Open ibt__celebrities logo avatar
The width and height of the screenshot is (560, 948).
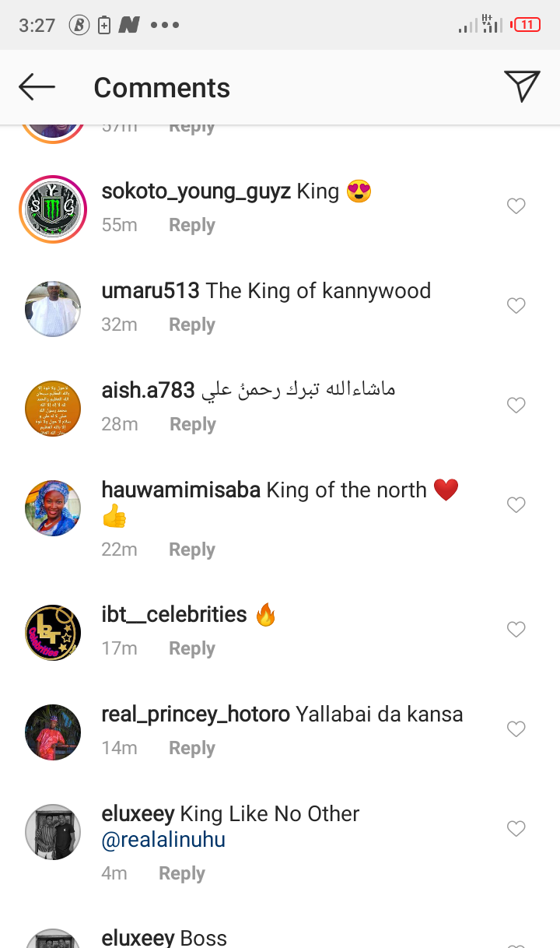(x=53, y=633)
